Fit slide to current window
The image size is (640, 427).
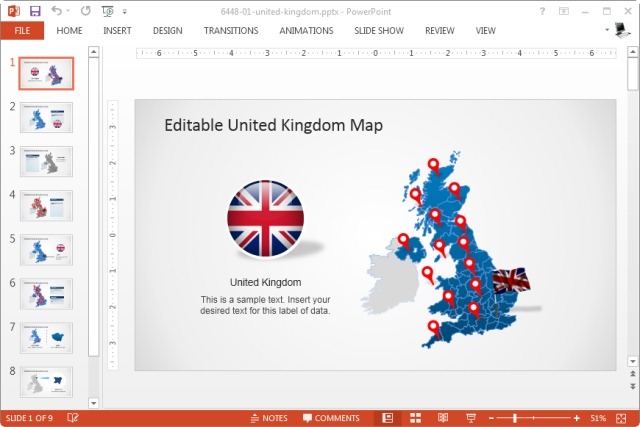pyautogui.click(x=621, y=418)
